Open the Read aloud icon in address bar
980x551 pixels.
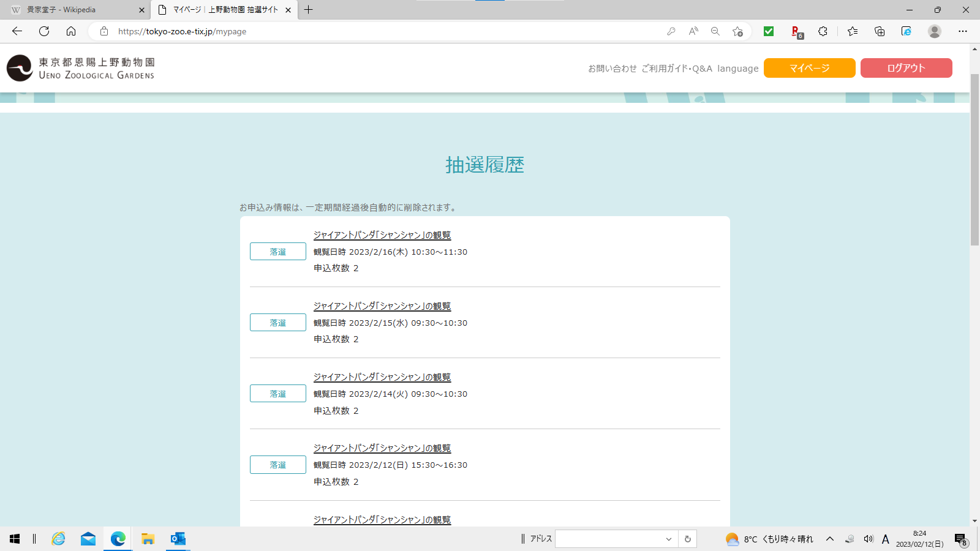[x=693, y=31]
